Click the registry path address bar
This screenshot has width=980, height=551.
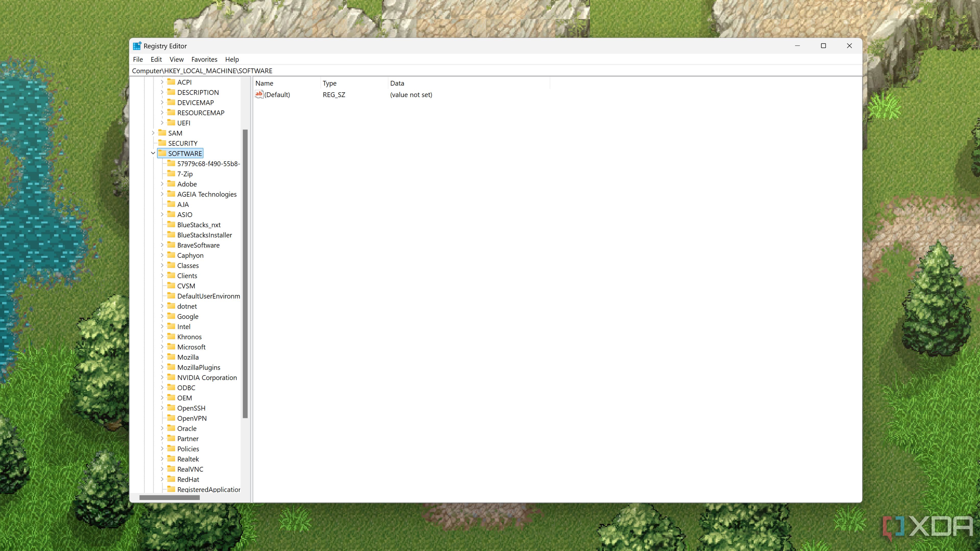pyautogui.click(x=495, y=71)
